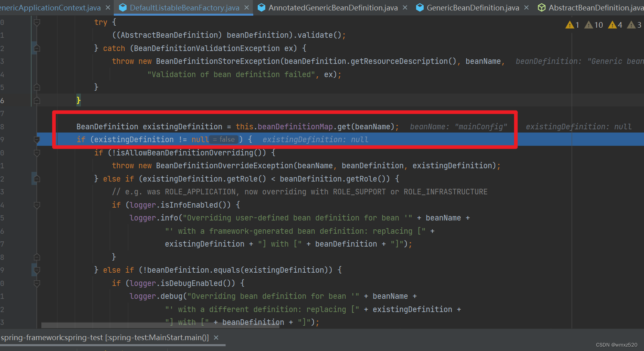Collapse the try block fold marker
Image resolution: width=644 pixels, height=351 pixels.
click(x=37, y=22)
